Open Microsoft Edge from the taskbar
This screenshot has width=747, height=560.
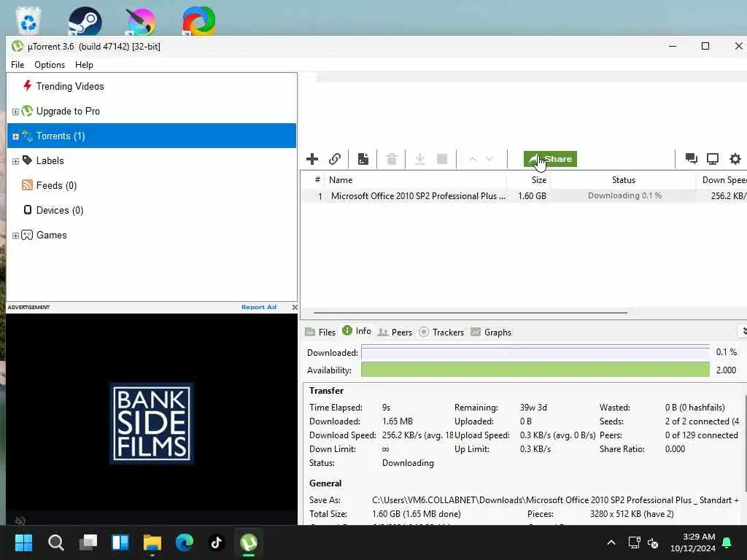click(185, 542)
